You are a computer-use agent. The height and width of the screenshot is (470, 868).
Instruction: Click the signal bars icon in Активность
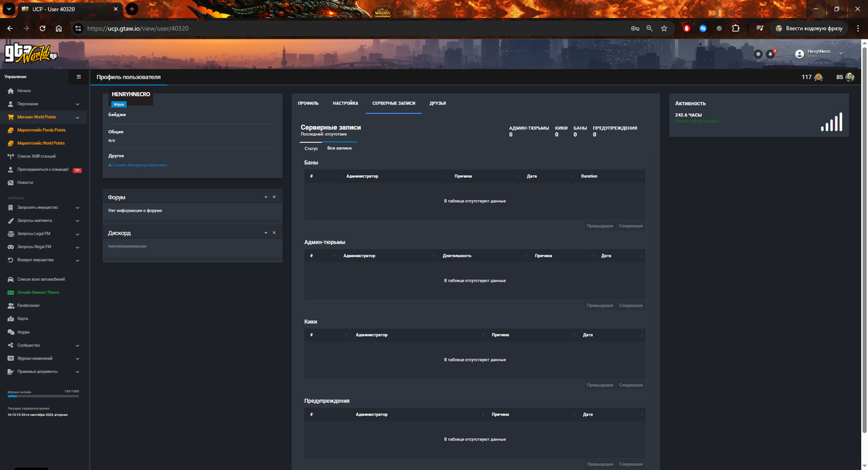(x=831, y=122)
